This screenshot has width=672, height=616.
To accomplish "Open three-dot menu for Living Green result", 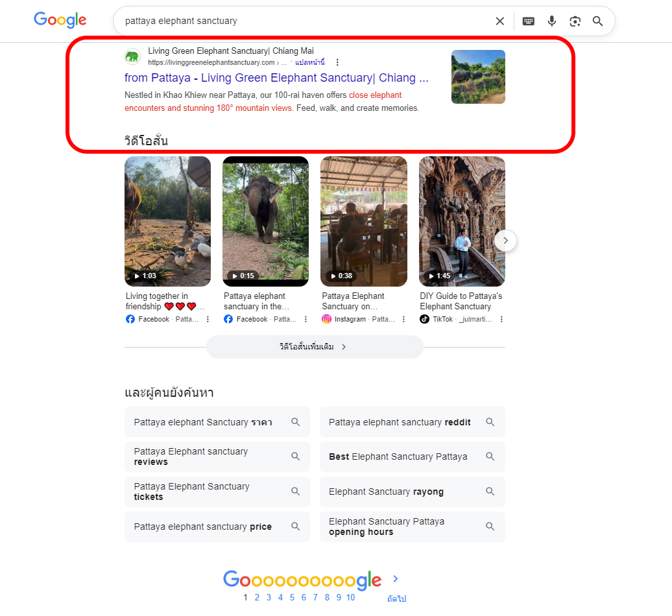I will [x=337, y=62].
